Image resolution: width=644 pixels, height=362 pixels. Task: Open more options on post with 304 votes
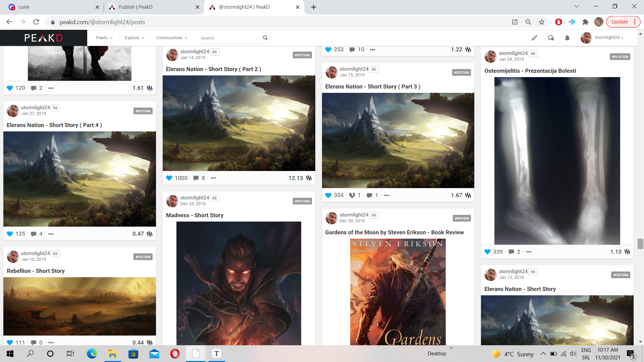tap(387, 195)
